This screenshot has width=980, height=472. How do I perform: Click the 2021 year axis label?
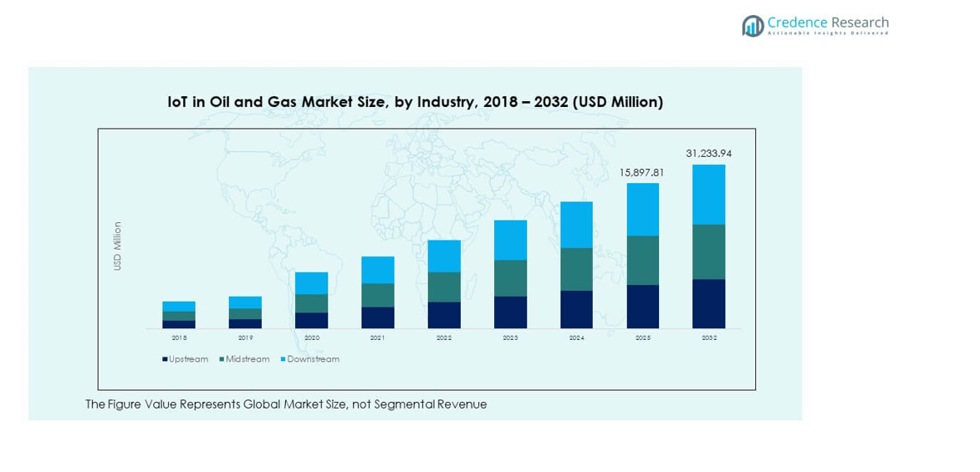click(377, 338)
